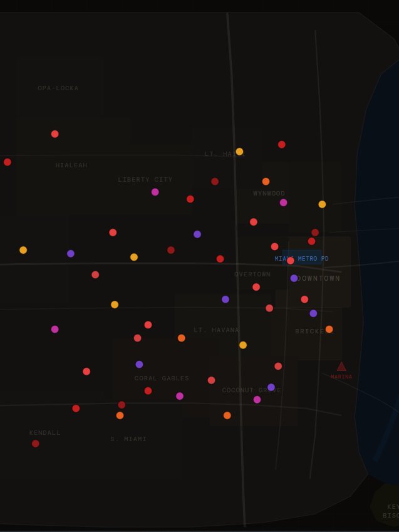Image resolution: width=399 pixels, height=532 pixels.
Task: Click the OPA-LOCKA district label
Action: (58, 88)
